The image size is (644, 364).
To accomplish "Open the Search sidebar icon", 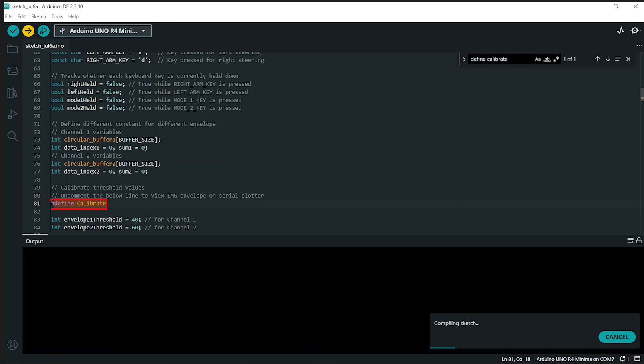I will (x=12, y=136).
